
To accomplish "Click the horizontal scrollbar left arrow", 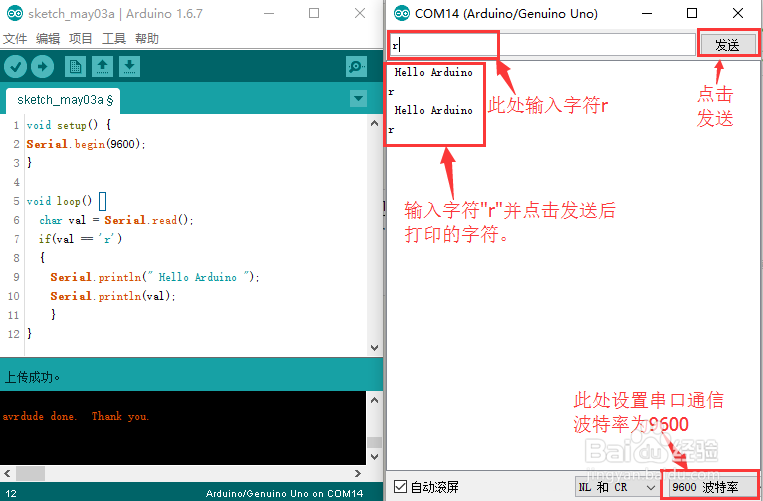I will coord(7,473).
